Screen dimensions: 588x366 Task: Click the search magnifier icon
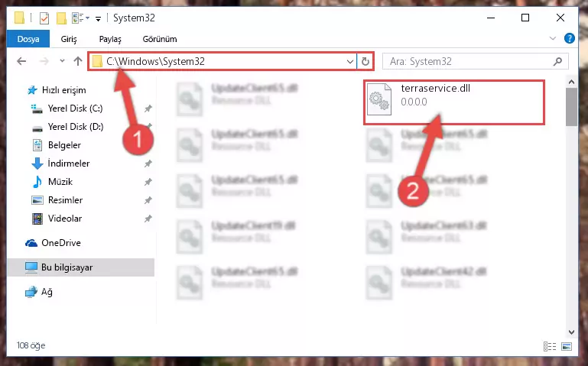point(557,61)
